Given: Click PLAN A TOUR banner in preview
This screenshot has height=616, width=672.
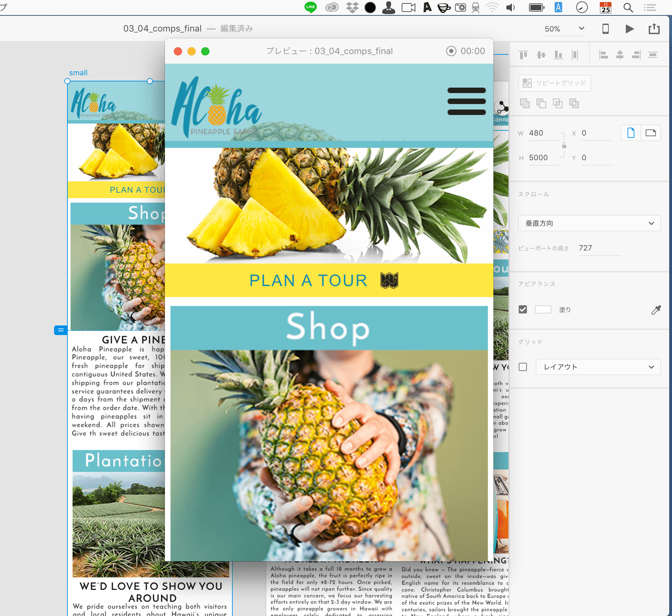Looking at the screenshot, I should pos(329,280).
